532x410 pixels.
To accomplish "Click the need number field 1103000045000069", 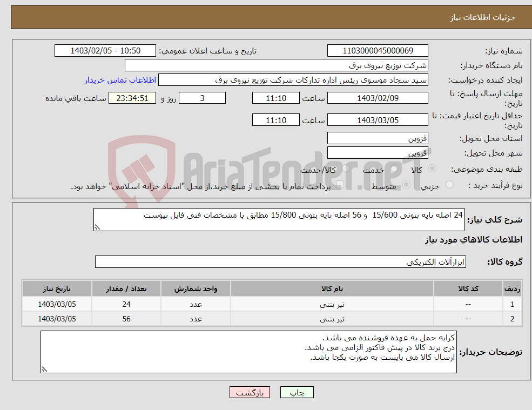I will click(x=378, y=51).
